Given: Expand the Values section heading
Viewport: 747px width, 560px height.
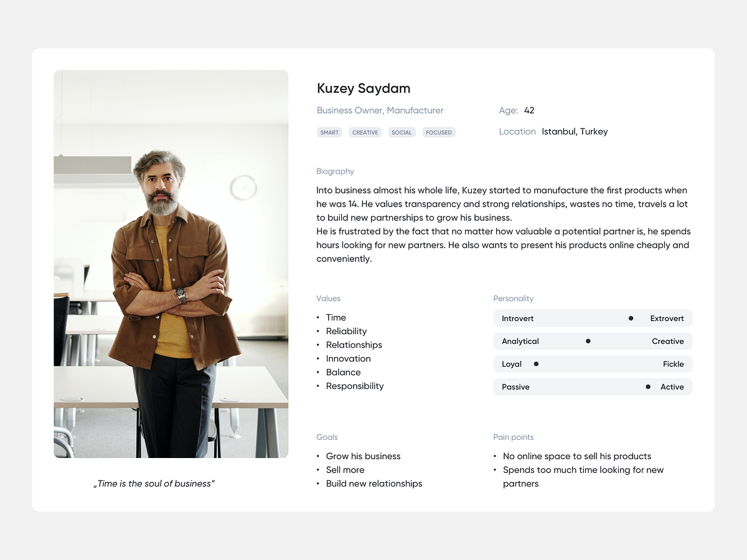Looking at the screenshot, I should coord(328,299).
